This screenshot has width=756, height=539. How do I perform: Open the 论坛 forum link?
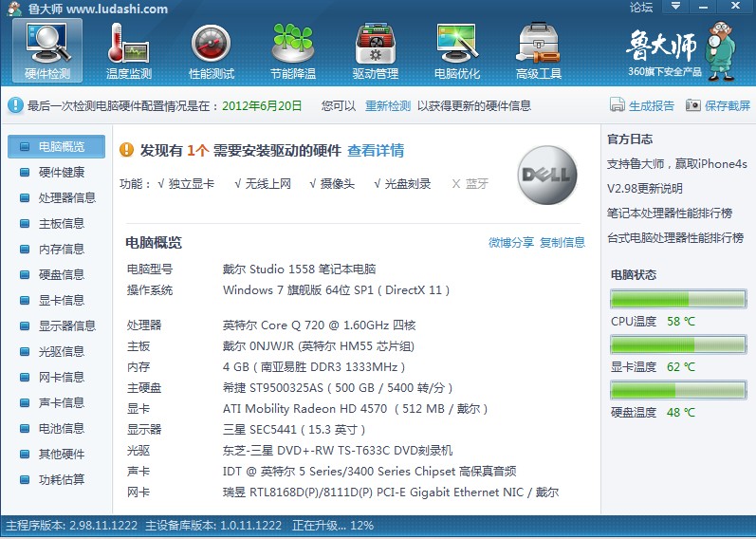click(641, 7)
